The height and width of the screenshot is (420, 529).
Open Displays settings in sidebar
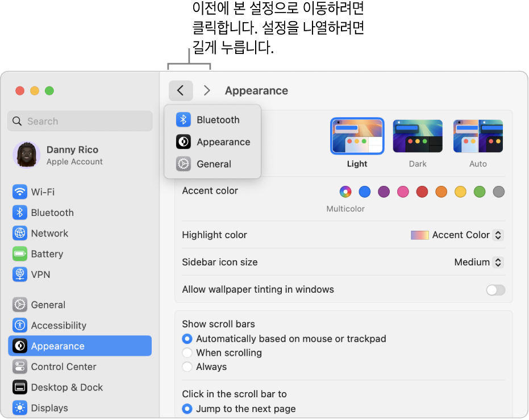click(x=80, y=408)
